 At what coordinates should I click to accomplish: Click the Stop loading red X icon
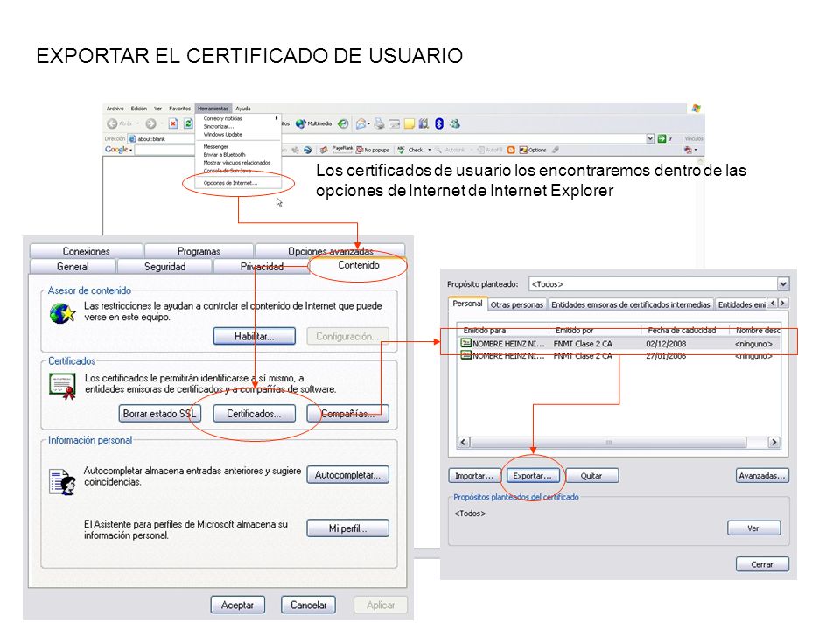173,123
